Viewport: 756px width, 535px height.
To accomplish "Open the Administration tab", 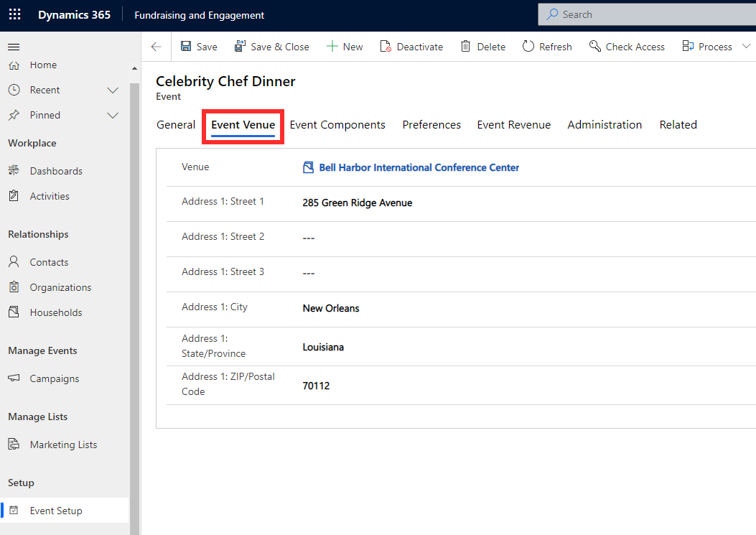I will 605,125.
